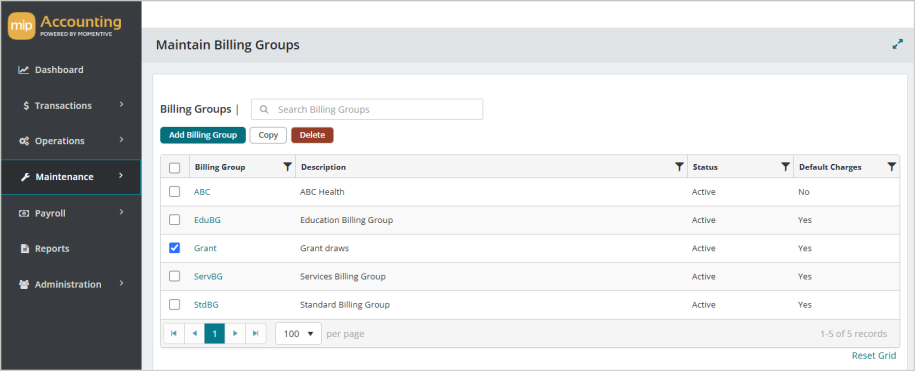Uncheck the Grant row checkbox
The image size is (915, 371).
pos(174,248)
